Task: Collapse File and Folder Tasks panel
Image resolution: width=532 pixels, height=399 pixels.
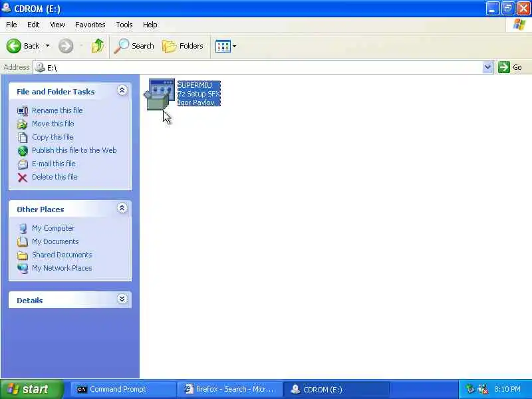Action: click(x=122, y=90)
